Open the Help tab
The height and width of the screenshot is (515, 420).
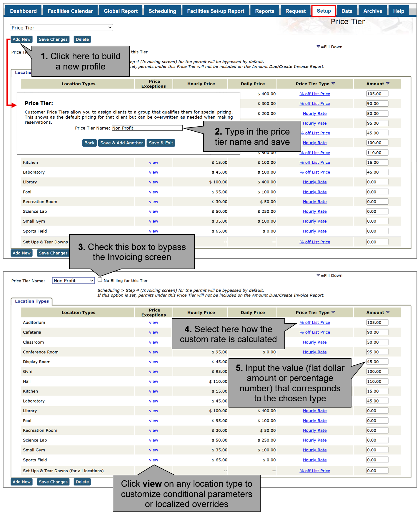(399, 11)
